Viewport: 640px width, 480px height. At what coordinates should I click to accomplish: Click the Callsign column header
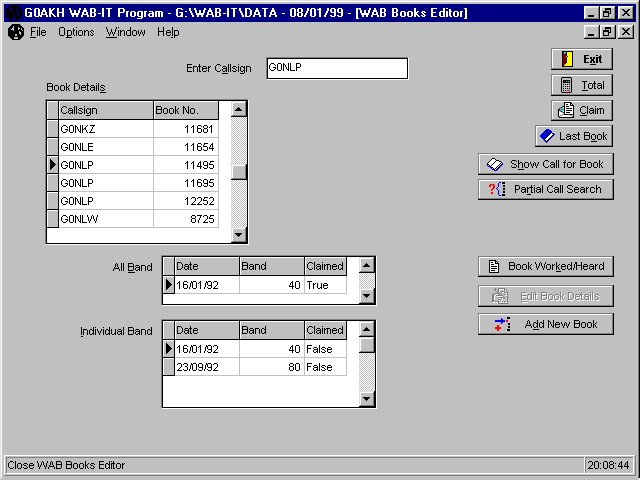[106, 110]
